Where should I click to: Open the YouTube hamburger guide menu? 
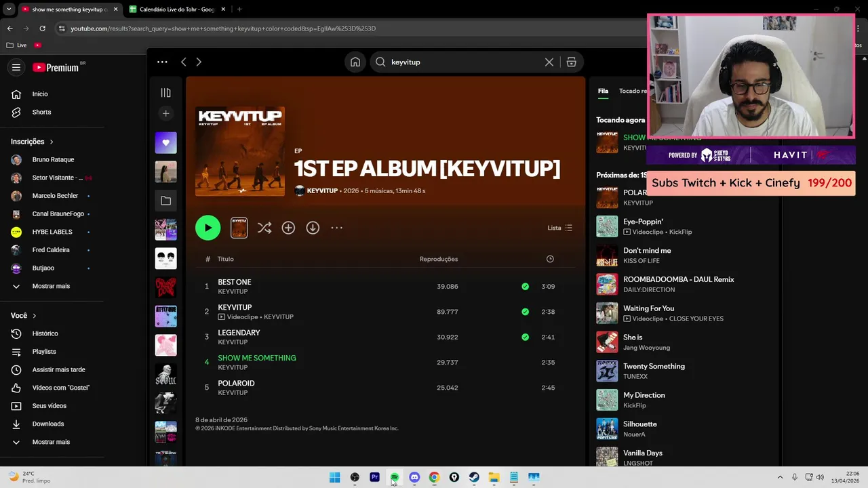(16, 67)
